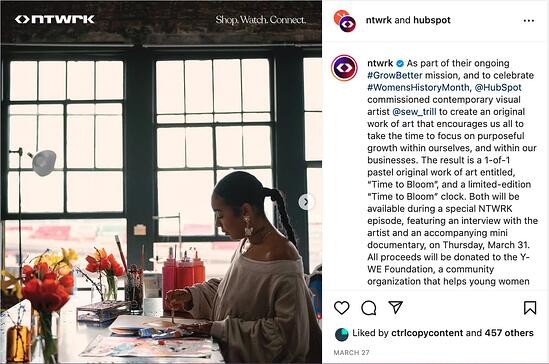Open the three-dot more options menu

(529, 21)
